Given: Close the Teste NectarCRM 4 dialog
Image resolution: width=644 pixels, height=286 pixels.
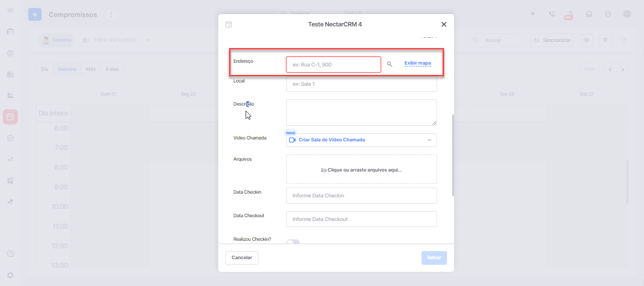Looking at the screenshot, I should [444, 25].
